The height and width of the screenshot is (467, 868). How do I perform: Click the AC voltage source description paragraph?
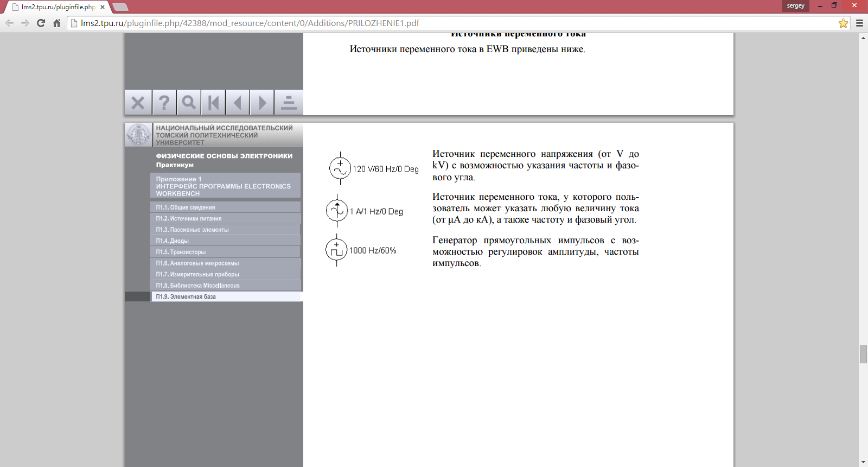pyautogui.click(x=535, y=166)
